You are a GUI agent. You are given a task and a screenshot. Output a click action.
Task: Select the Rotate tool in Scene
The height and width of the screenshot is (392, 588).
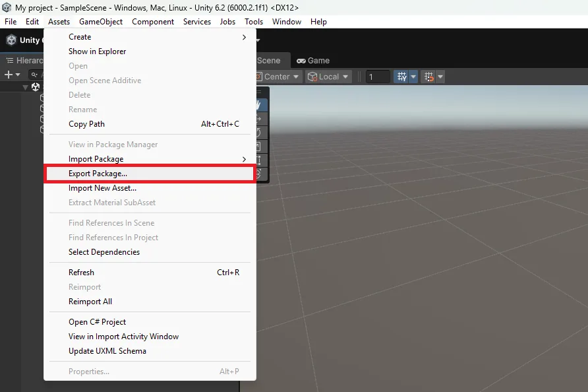[x=262, y=133]
